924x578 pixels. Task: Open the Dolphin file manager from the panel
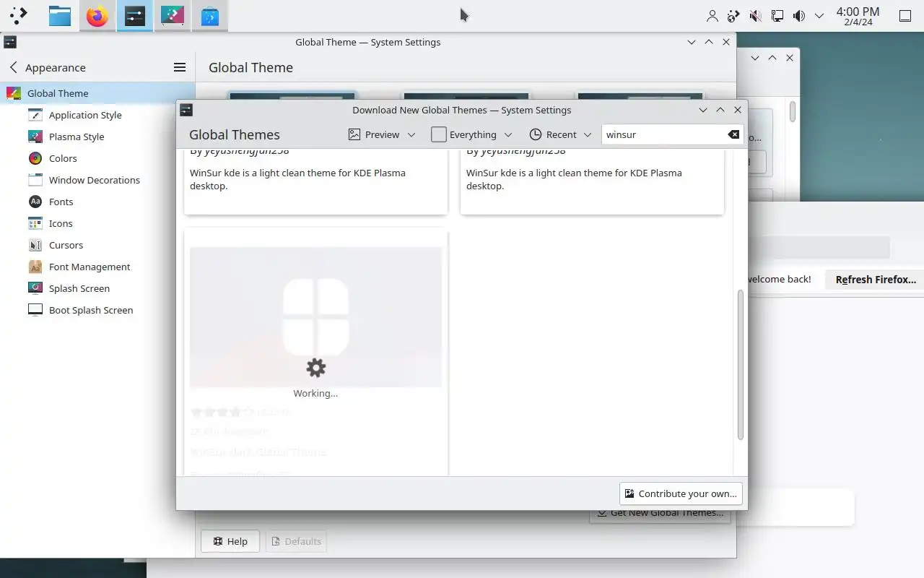(x=60, y=15)
